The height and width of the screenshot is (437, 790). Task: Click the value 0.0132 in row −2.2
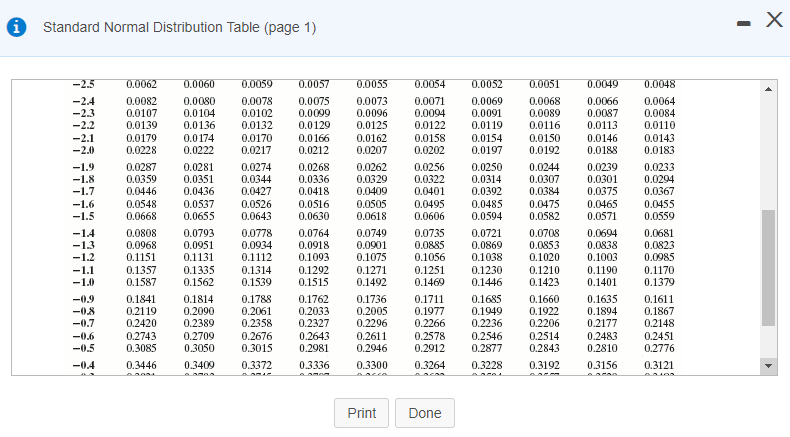[257, 126]
